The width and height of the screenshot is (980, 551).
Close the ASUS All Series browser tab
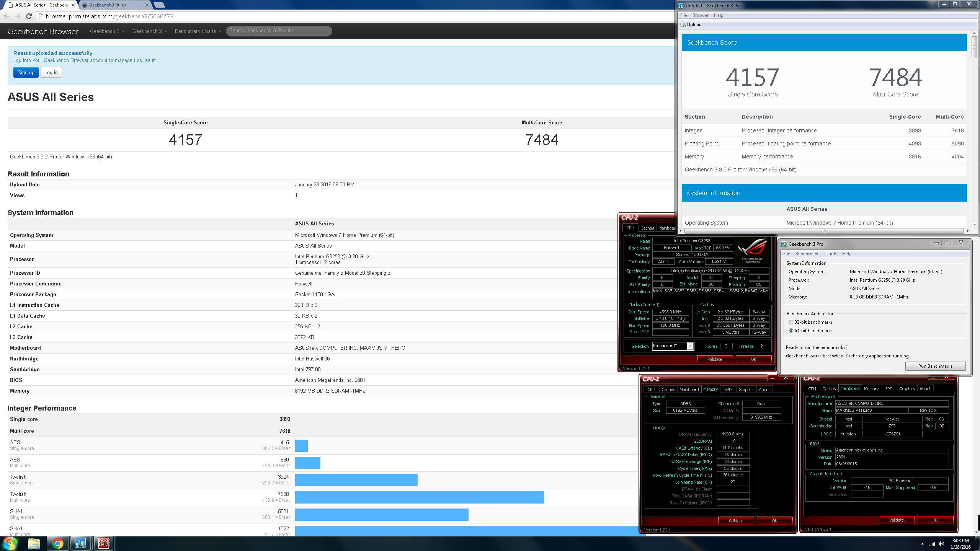[x=73, y=5]
